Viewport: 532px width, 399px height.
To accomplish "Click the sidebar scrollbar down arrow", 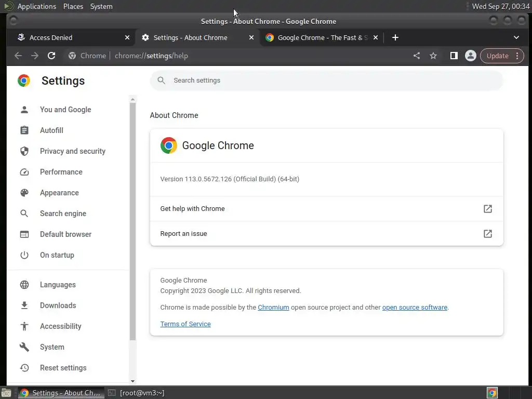I will tap(132, 381).
